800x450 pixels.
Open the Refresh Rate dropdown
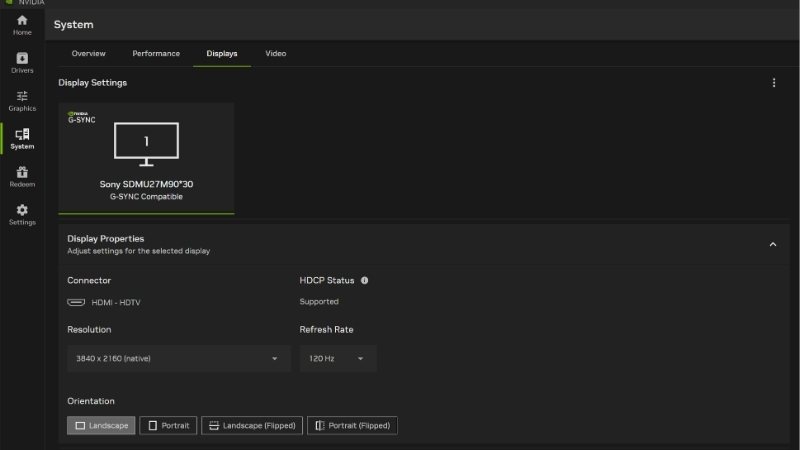tap(338, 358)
